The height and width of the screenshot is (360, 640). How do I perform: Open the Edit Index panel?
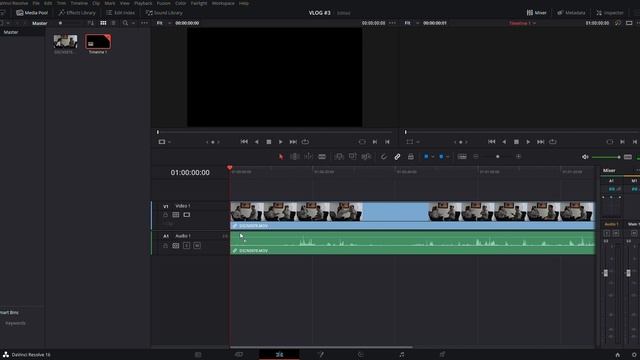point(120,13)
